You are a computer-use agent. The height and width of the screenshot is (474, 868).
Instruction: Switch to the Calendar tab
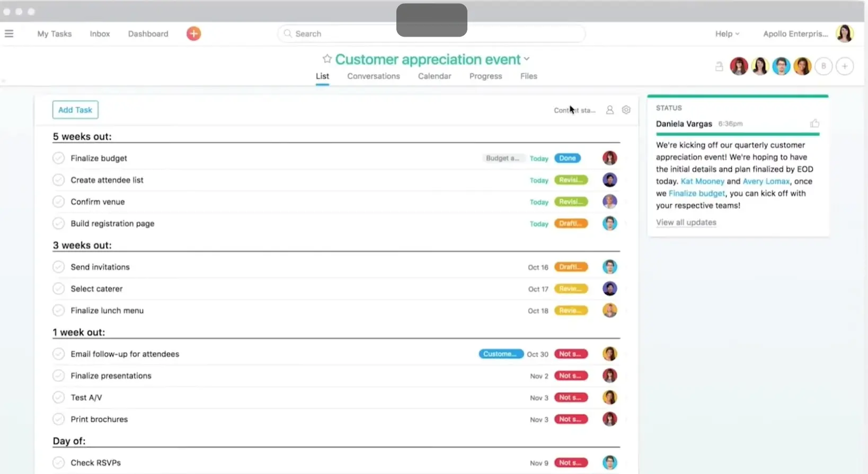[435, 76]
